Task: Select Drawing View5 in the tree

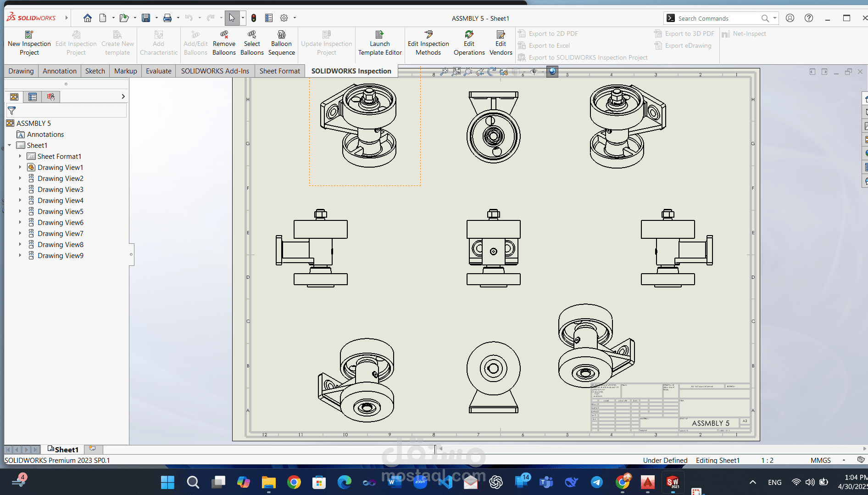Action: pyautogui.click(x=61, y=212)
